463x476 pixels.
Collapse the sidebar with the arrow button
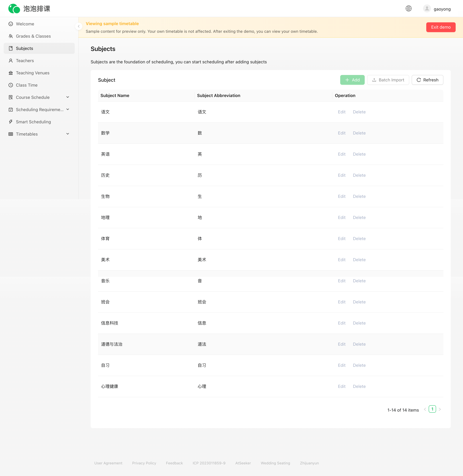(x=79, y=26)
